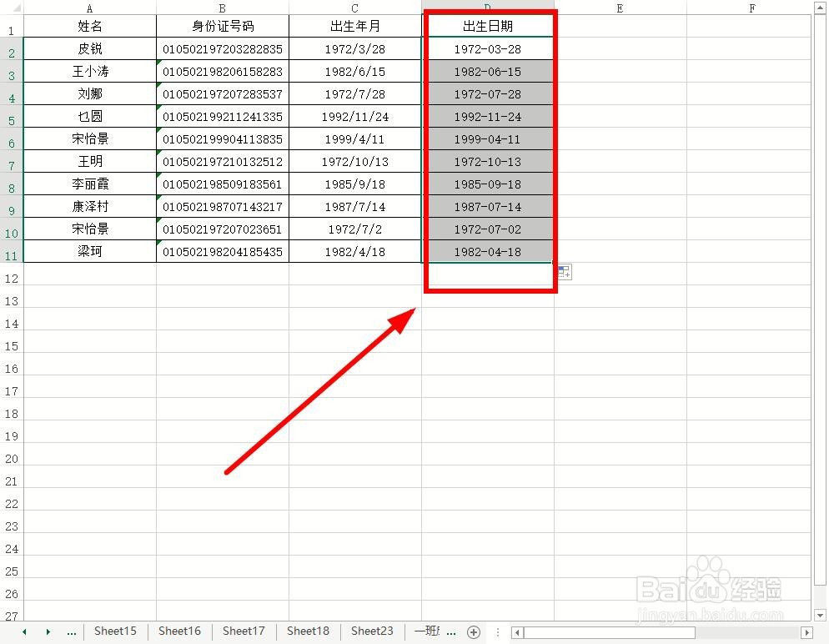This screenshot has width=829, height=644.
Task: Select row 1 header
Action: coord(12,27)
